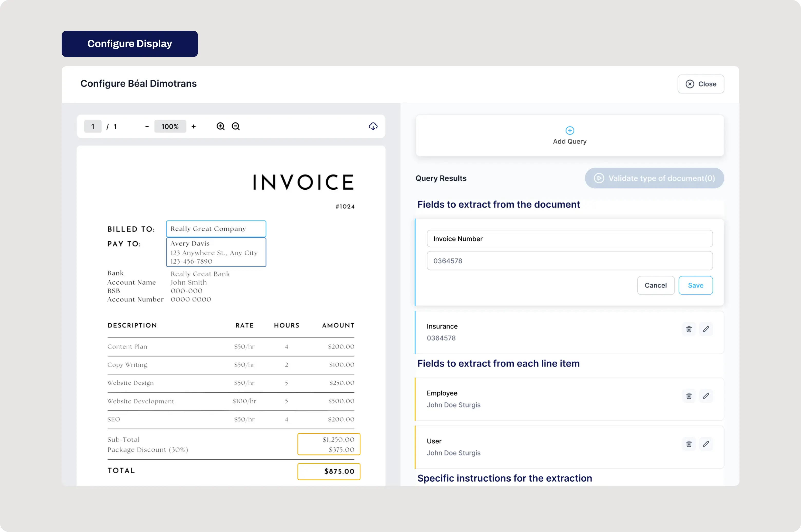This screenshot has height=532, width=801.
Task: Edit the Employee line item field
Action: tap(706, 396)
